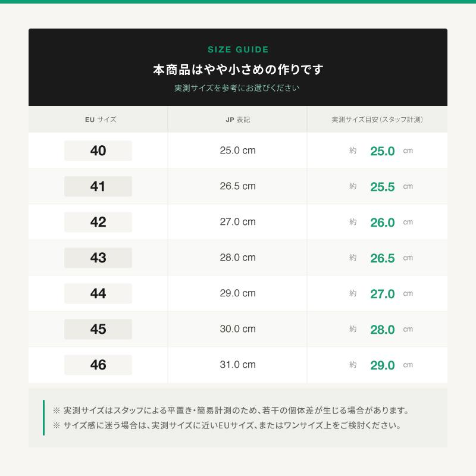Click the first footnote about 平置き・簡易計測
Screen dimensions: 476x476
click(x=231, y=411)
